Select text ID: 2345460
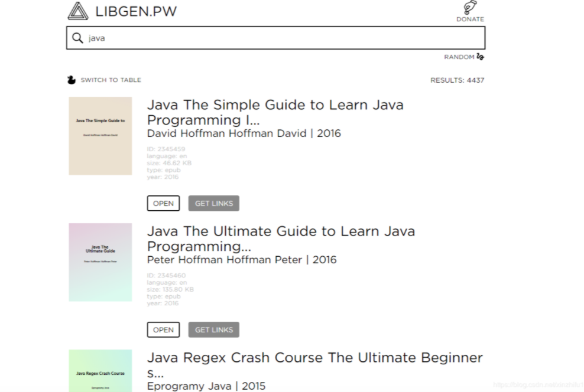Viewport: 584px width, 392px height. pos(166,276)
